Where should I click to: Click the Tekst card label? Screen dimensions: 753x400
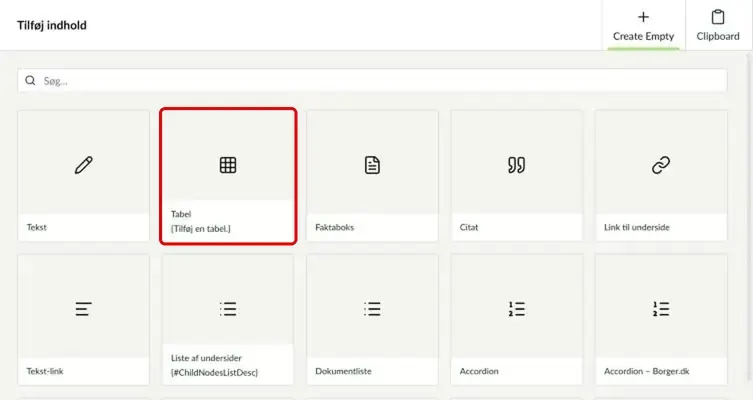point(36,227)
